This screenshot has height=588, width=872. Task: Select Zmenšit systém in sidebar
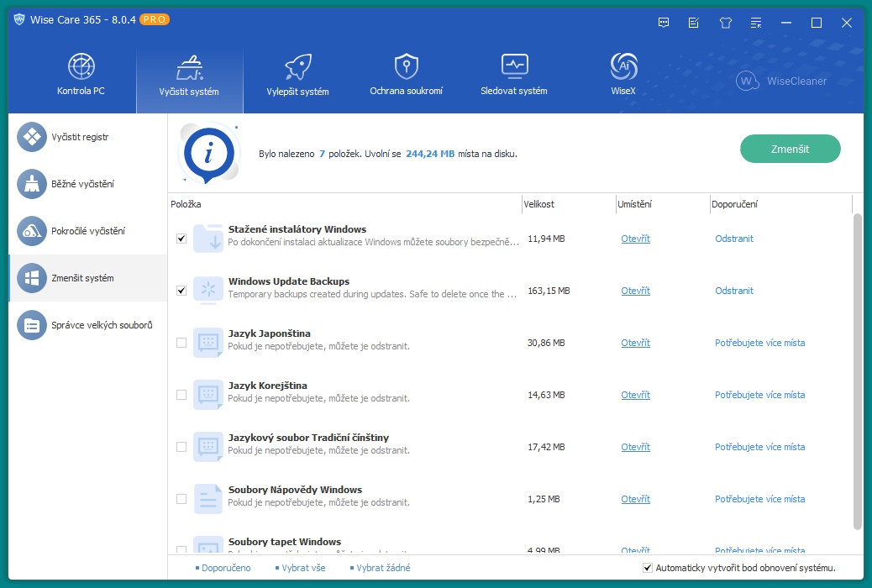click(88, 278)
